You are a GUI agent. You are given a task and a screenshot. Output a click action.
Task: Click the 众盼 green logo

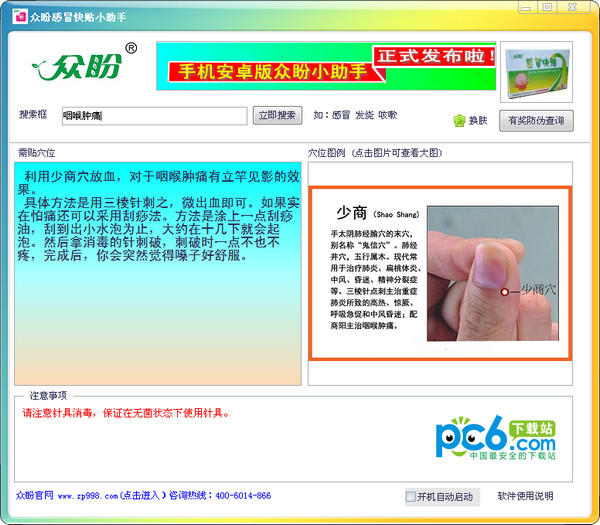click(x=83, y=63)
